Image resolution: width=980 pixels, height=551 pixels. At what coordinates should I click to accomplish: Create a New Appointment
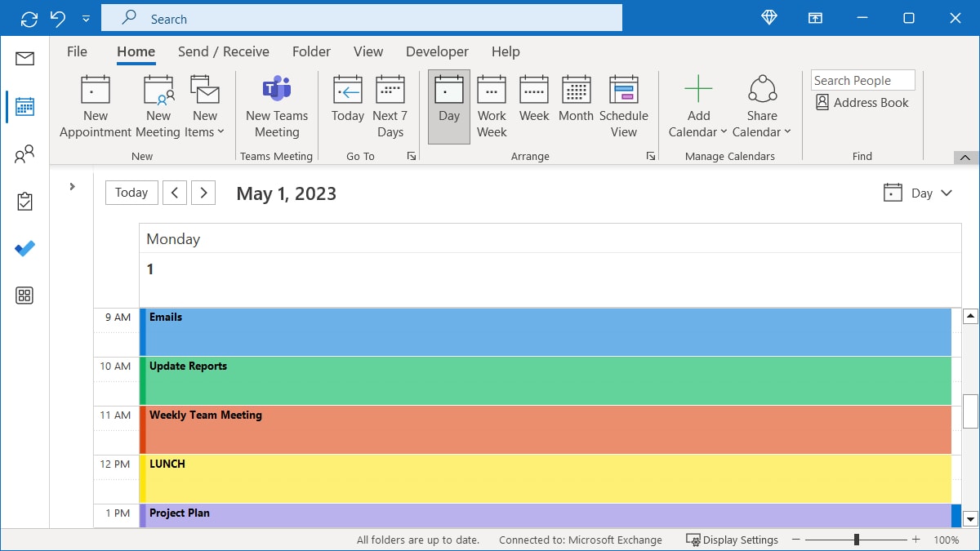tap(95, 104)
